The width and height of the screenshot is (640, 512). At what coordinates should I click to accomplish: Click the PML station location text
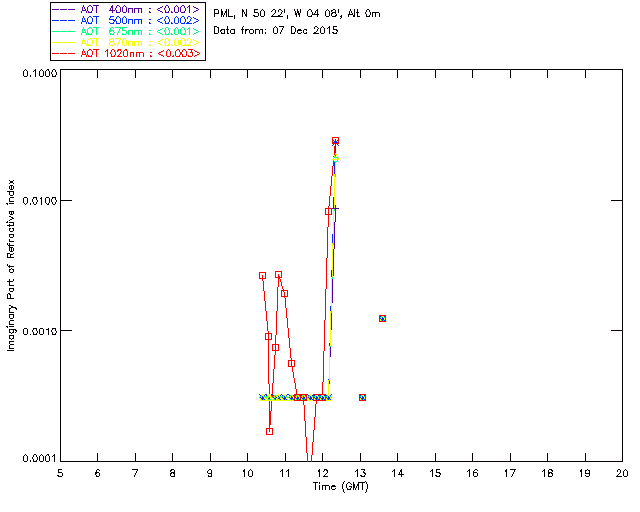coord(297,14)
